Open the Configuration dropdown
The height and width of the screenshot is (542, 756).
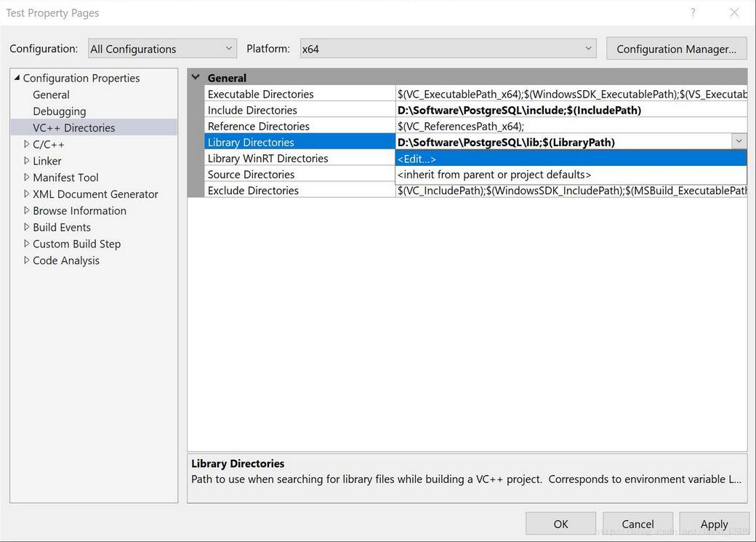[163, 49]
